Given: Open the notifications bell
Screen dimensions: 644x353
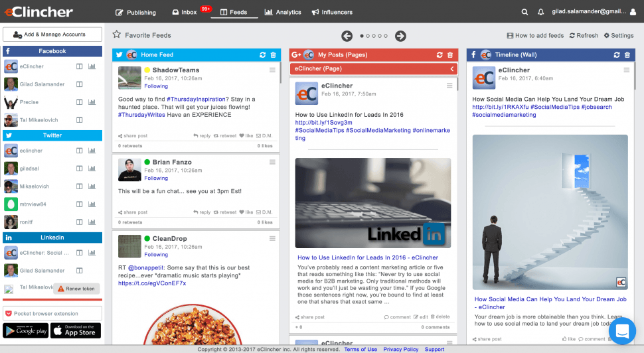Looking at the screenshot, I should pos(541,13).
